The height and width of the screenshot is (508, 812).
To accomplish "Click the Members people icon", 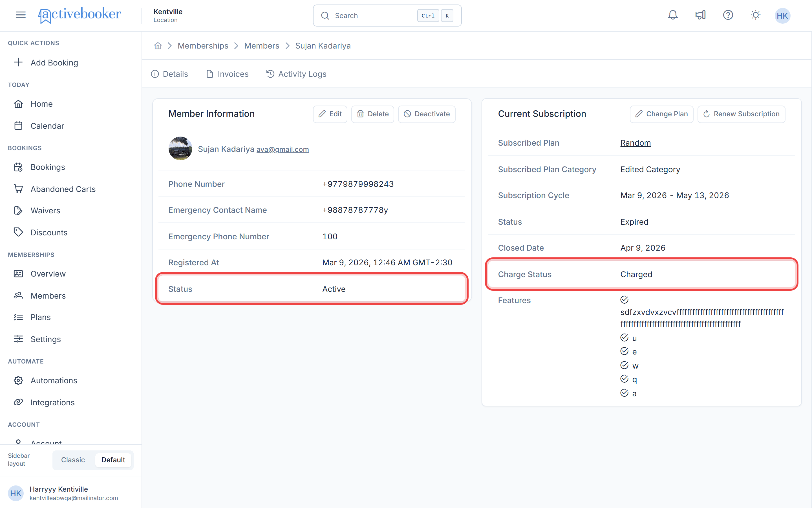I will point(18,296).
